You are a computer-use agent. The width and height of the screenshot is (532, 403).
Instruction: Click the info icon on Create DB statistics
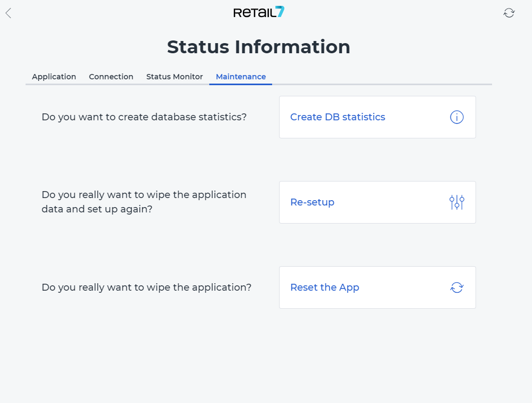pyautogui.click(x=457, y=117)
